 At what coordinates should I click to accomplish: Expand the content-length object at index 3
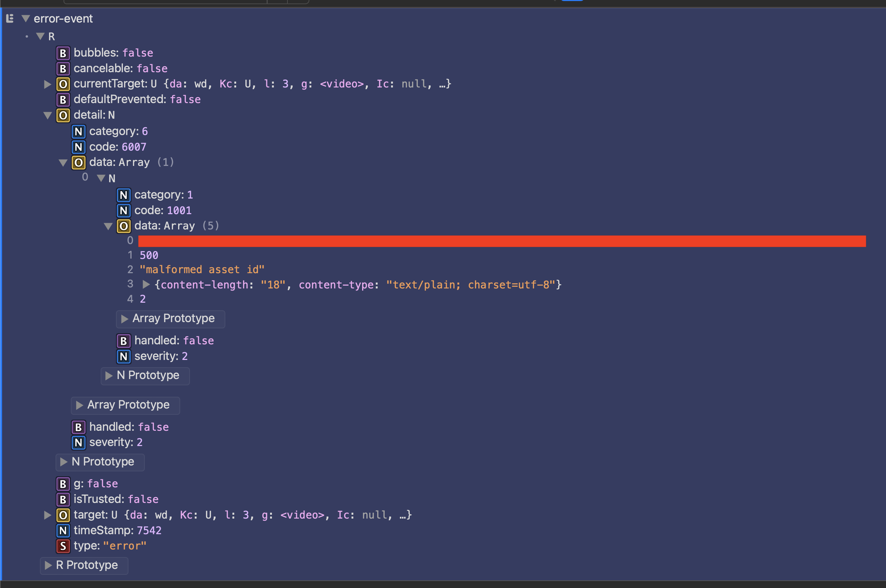(146, 285)
